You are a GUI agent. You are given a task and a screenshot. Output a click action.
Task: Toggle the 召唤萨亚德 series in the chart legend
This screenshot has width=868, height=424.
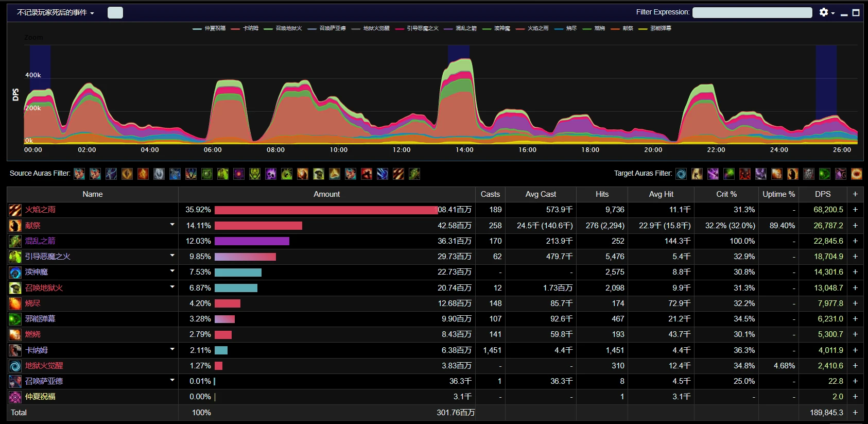coord(327,28)
